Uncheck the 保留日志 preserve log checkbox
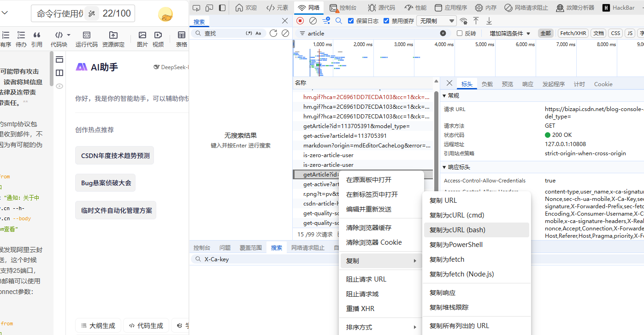Screen dimensions: 644x335 click(x=351, y=20)
